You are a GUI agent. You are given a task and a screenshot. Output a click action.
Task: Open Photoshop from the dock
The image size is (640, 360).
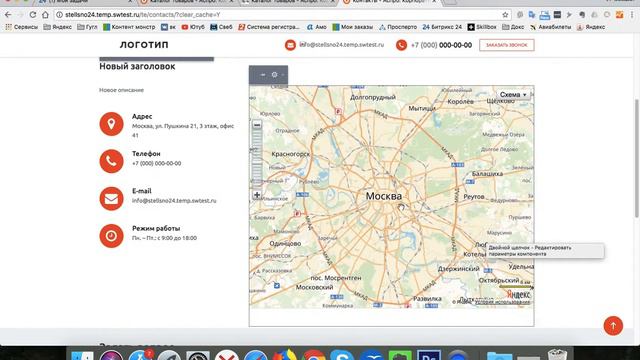pyautogui.click(x=429, y=355)
